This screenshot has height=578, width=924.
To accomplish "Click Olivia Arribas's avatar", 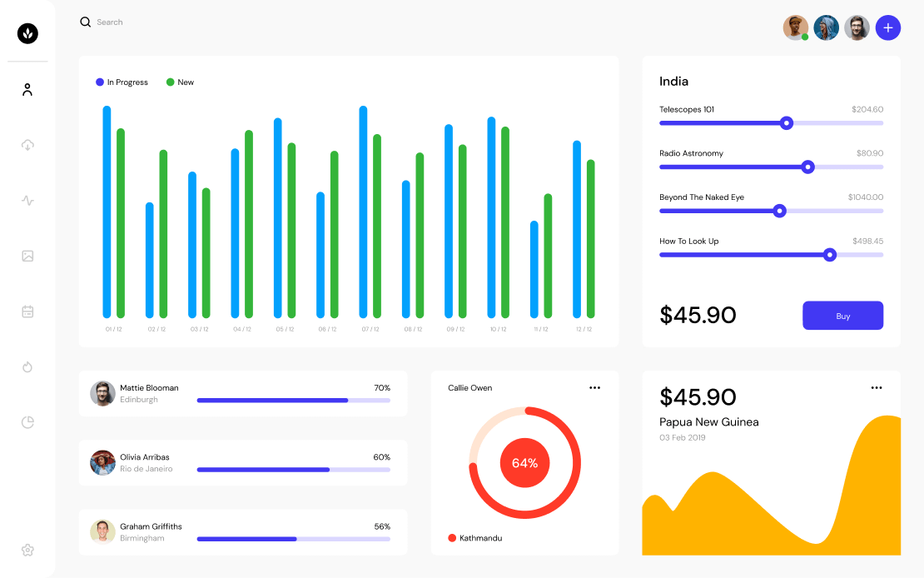I will point(102,463).
